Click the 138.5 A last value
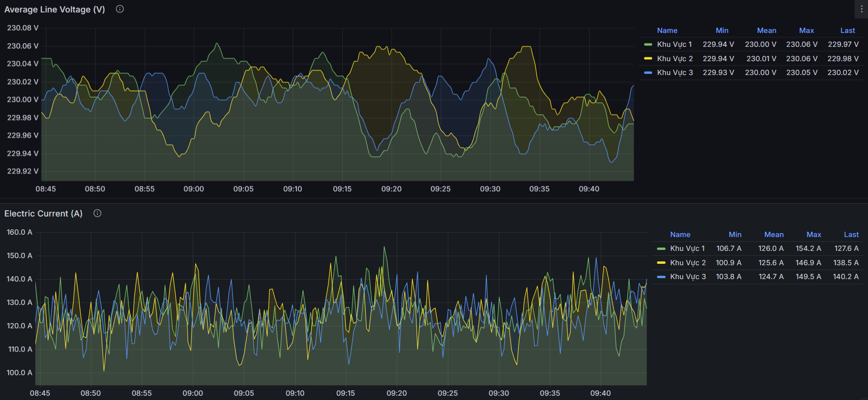868x400 pixels. [846, 263]
